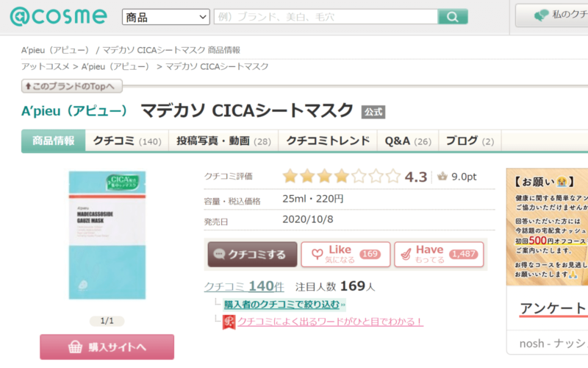Open クチコミトレンド tab
This screenshot has height=368, width=588.
coord(328,141)
